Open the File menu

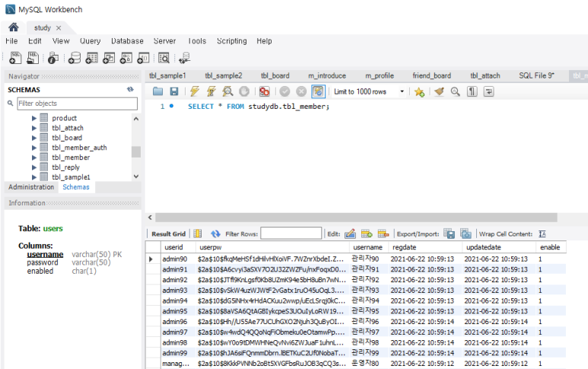(x=11, y=41)
